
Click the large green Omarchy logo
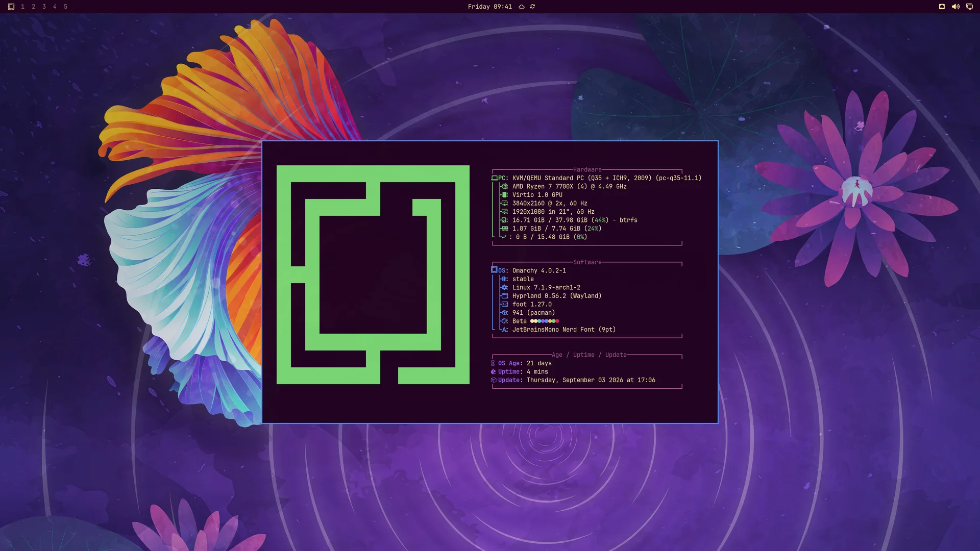pyautogui.click(x=373, y=274)
